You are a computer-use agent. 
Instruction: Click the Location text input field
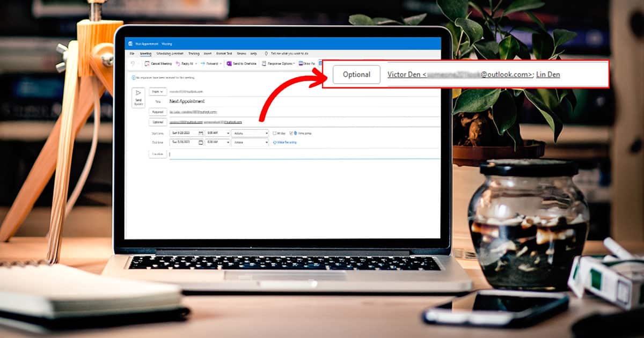point(304,154)
